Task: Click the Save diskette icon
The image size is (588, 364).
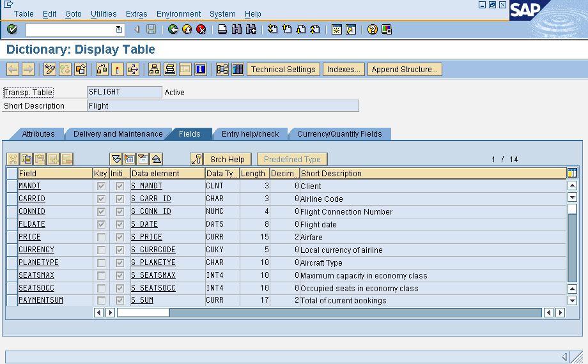Action: [x=151, y=29]
